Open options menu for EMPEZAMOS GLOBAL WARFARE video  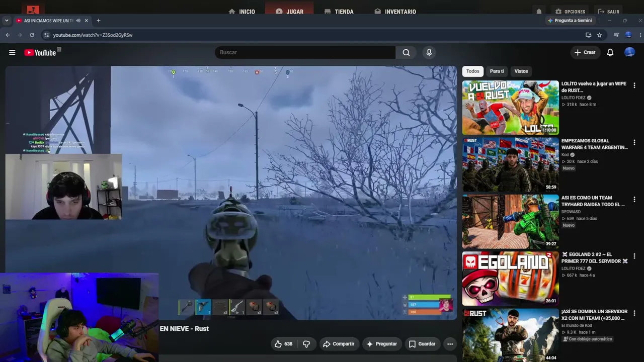click(634, 142)
